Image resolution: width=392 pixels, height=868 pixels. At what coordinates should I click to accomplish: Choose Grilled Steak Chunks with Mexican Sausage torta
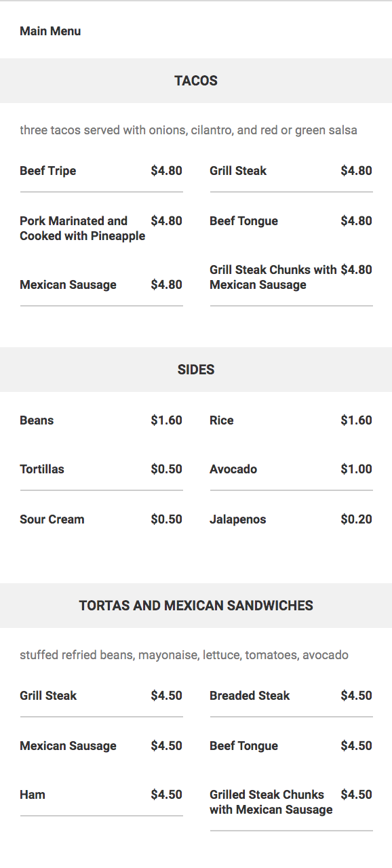coord(291,802)
